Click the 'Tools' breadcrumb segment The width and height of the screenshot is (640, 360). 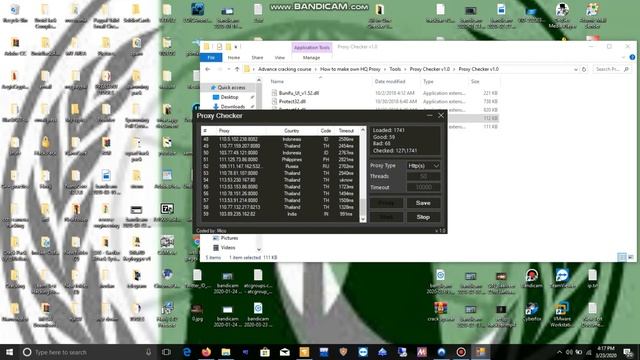point(395,69)
